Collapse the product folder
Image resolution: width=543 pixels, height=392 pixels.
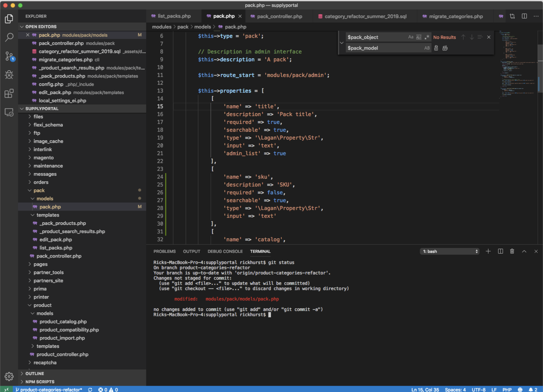coord(82,305)
